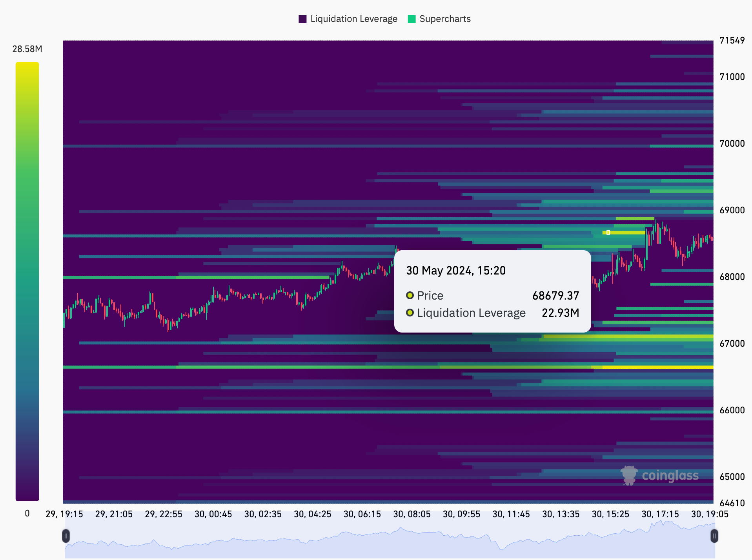Screen dimensions: 752x560
Task: Click the 28.58M maximum scale label
Action: [27, 49]
